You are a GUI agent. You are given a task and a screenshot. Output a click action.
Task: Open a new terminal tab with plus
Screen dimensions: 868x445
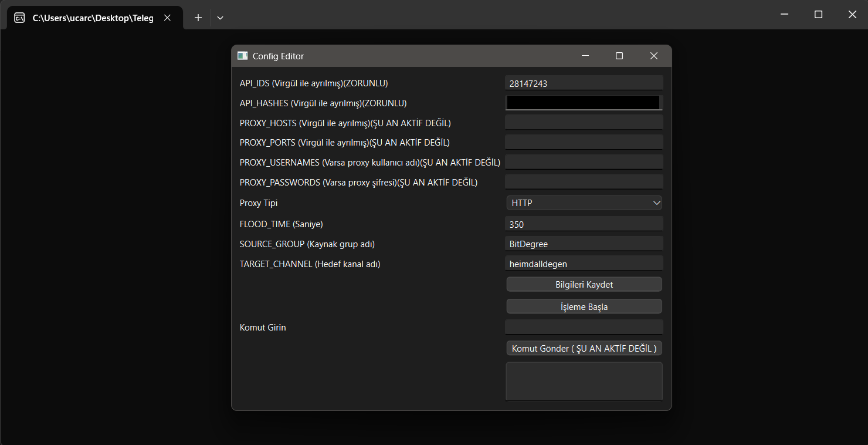pyautogui.click(x=198, y=18)
